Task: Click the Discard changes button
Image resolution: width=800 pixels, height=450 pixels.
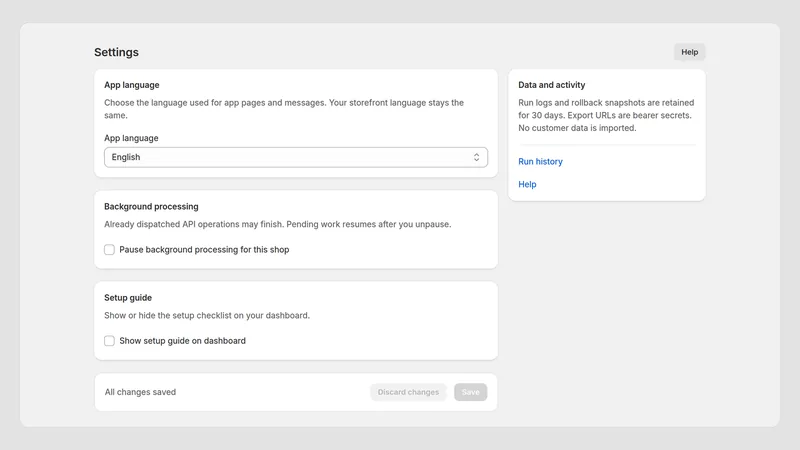Action: [408, 392]
